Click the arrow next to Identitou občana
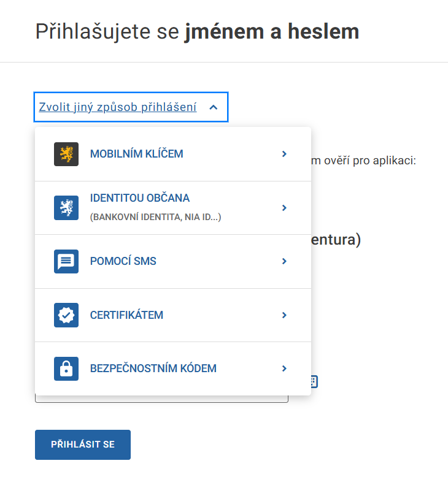The height and width of the screenshot is (477, 448). coord(284,208)
